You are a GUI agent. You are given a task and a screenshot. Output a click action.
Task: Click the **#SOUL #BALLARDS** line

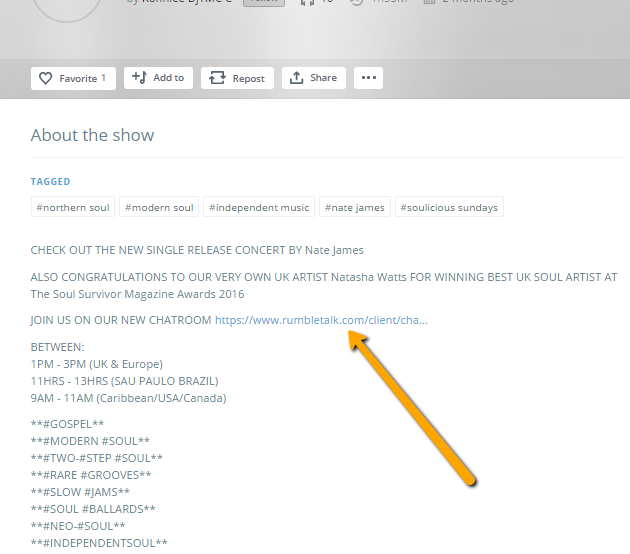[93, 509]
